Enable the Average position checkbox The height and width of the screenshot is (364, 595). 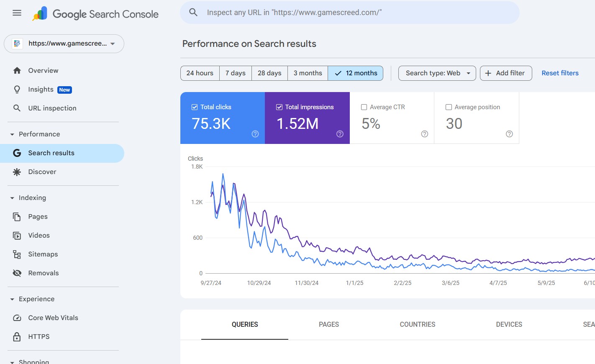coord(449,107)
